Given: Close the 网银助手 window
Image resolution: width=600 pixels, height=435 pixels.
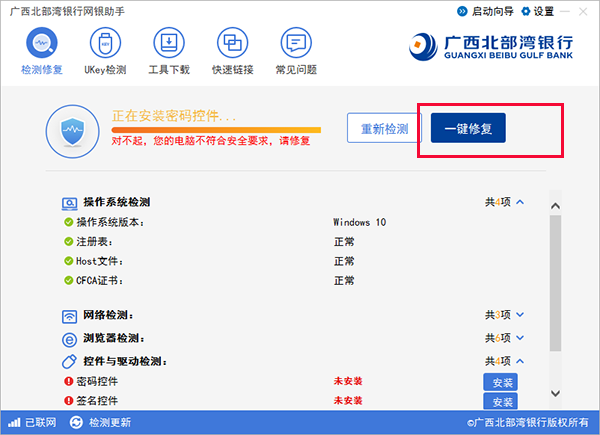Looking at the screenshot, I should 583,12.
